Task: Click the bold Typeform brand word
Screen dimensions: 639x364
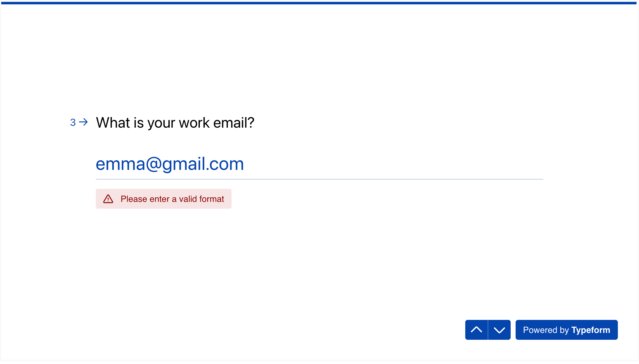Action: [x=591, y=330]
